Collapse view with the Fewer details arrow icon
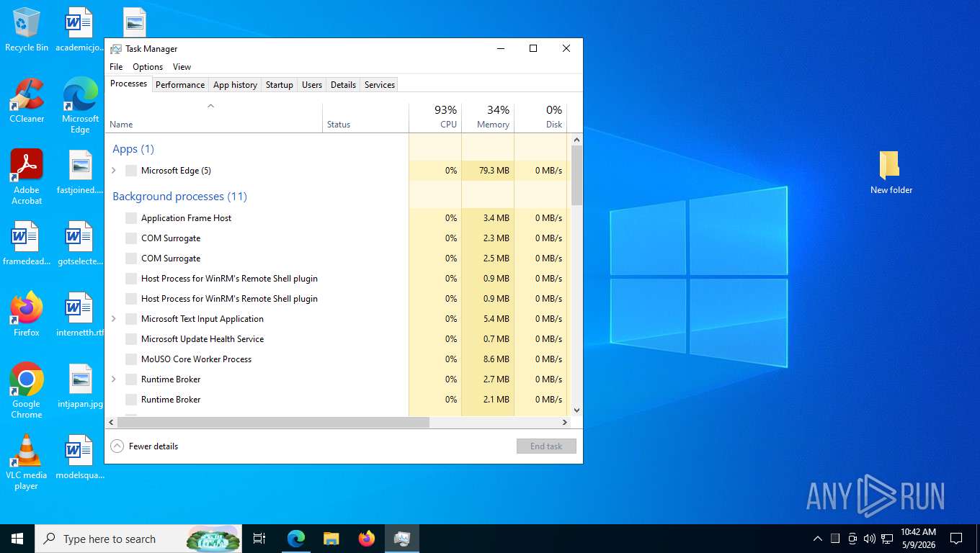This screenshot has height=553, width=980. click(117, 446)
